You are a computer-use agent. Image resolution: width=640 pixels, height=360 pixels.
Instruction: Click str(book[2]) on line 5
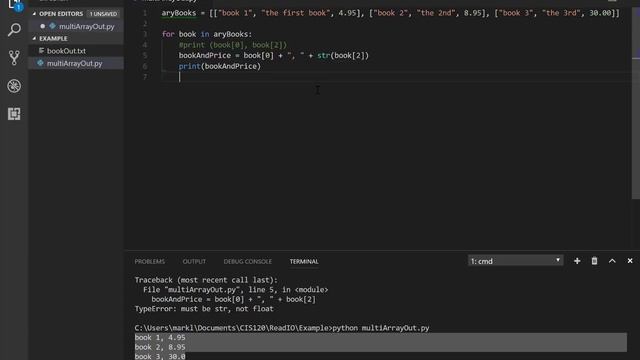pyautogui.click(x=343, y=56)
